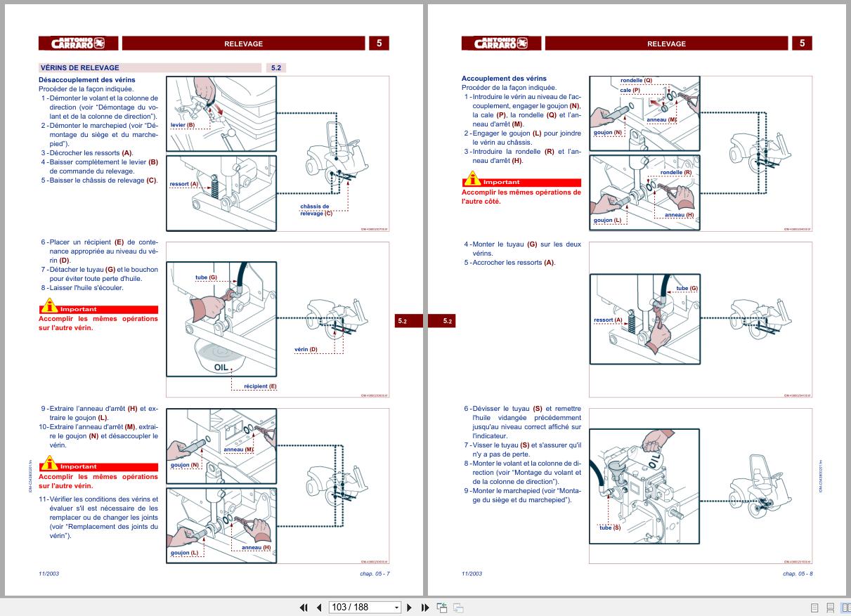Click the rondelle (R) label
Image resolution: width=851 pixels, height=616 pixels.
click(x=676, y=172)
